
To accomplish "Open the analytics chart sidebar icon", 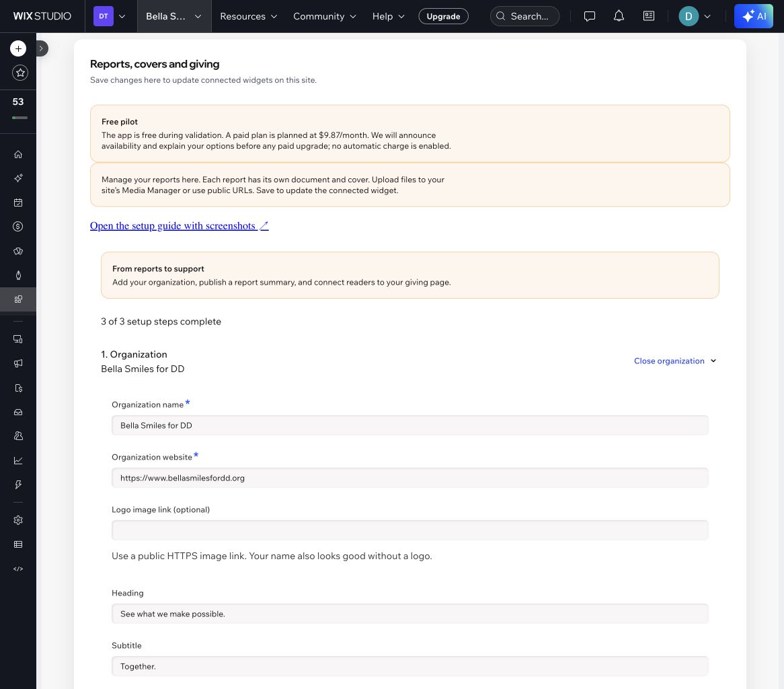I will [18, 460].
